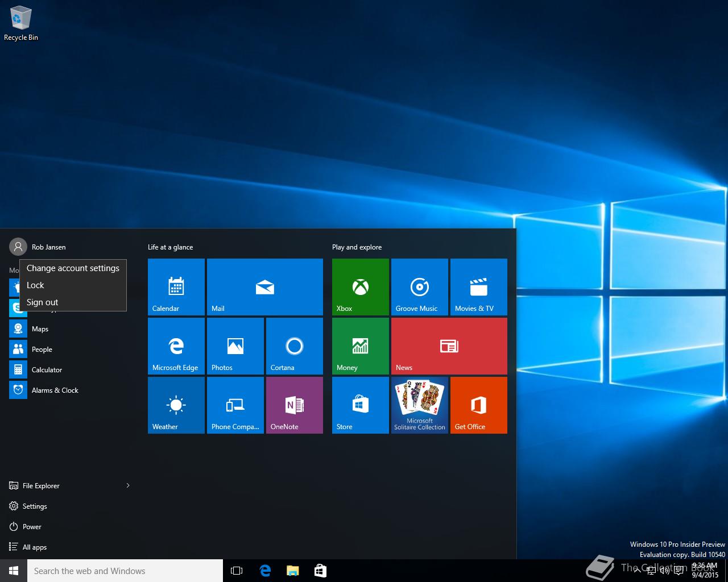This screenshot has width=728, height=582.
Task: Open File Explorer from the taskbar
Action: click(292, 571)
